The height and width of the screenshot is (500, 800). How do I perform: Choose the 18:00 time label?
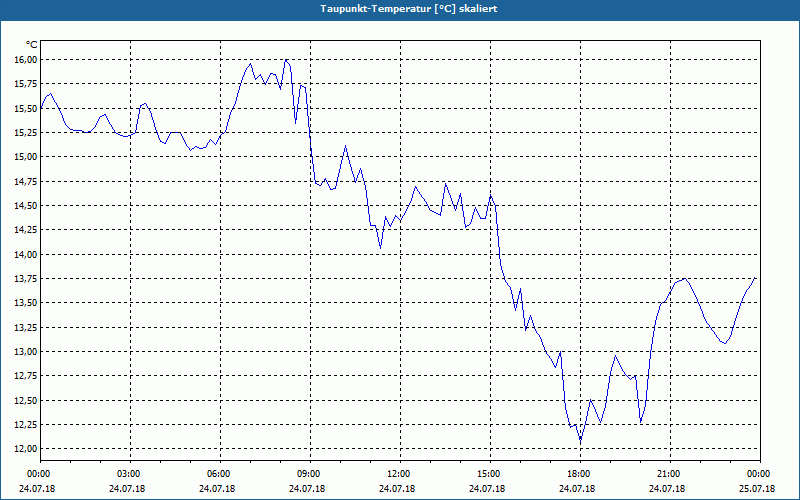pyautogui.click(x=580, y=474)
